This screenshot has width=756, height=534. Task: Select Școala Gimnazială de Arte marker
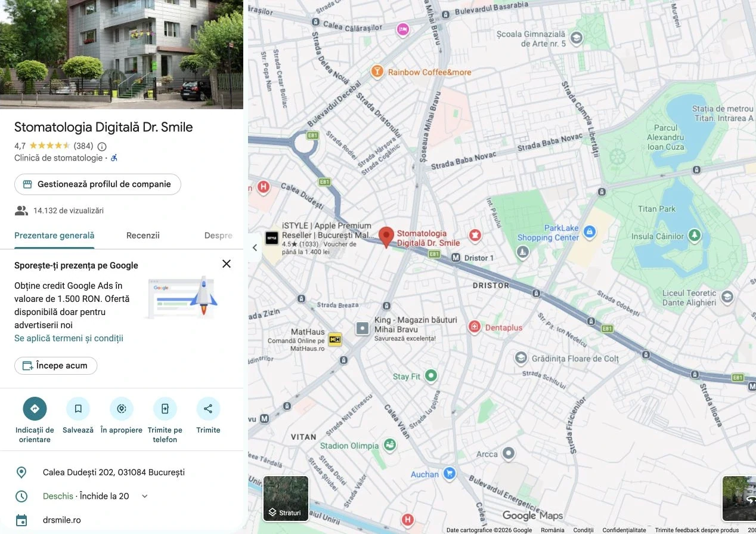click(x=576, y=39)
